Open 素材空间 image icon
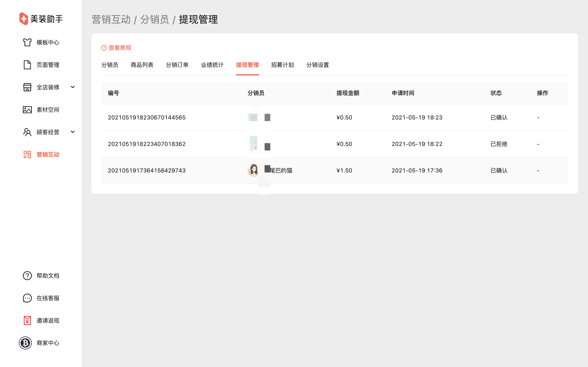The height and width of the screenshot is (367, 588). tap(27, 110)
